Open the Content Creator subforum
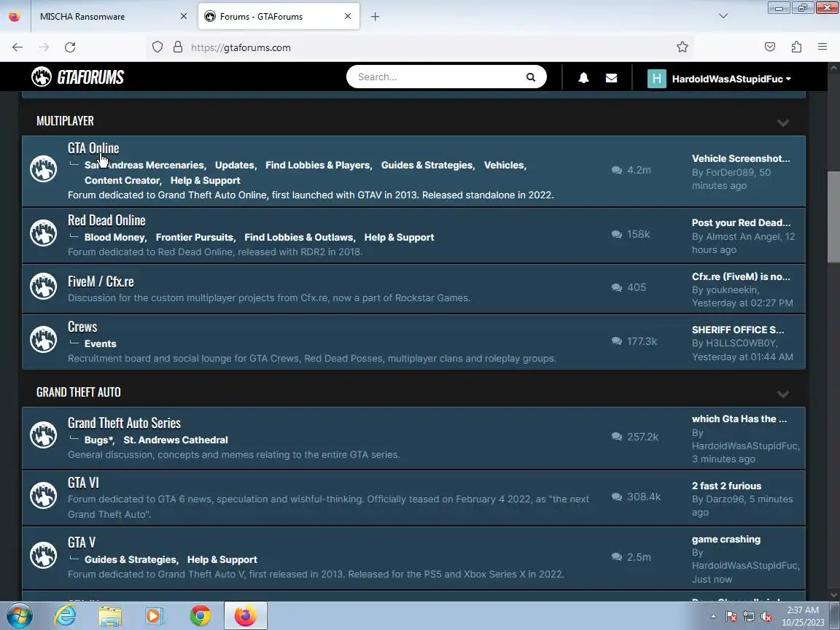The height and width of the screenshot is (630, 840). tap(122, 181)
